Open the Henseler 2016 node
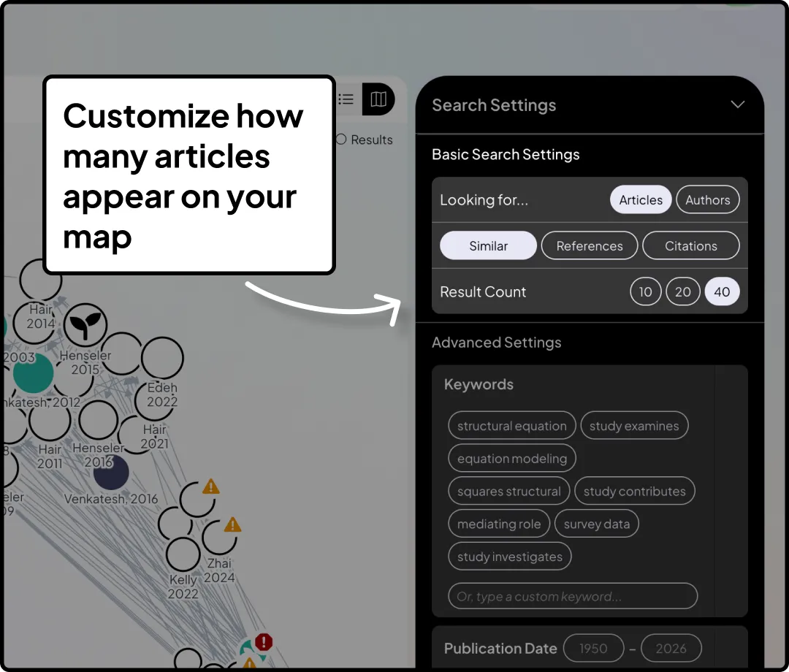Image resolution: width=789 pixels, height=672 pixels. pyautogui.click(x=98, y=420)
